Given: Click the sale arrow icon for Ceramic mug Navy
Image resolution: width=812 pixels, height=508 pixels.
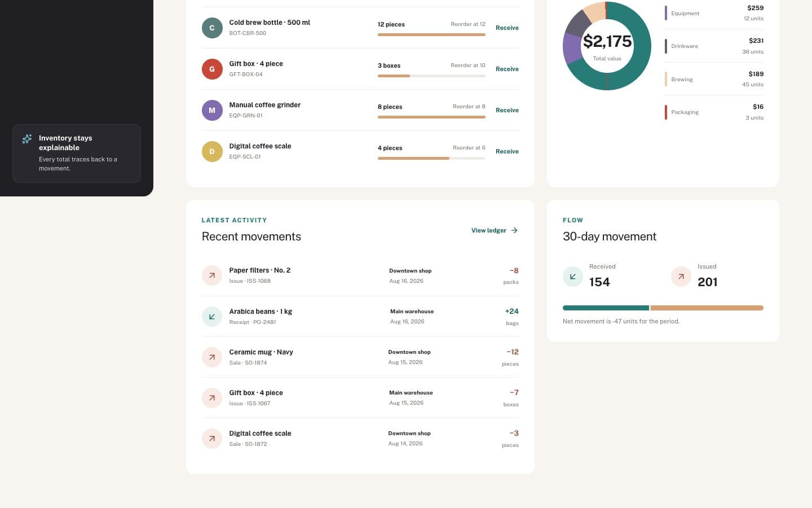Looking at the screenshot, I should [212, 357].
